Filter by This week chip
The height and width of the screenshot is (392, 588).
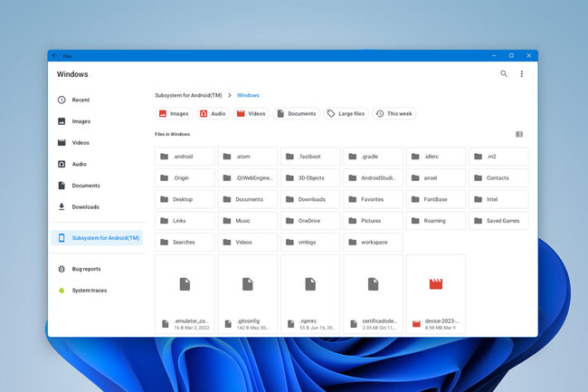tap(394, 114)
